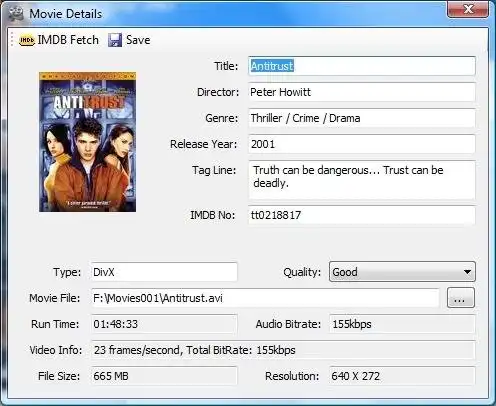Click the floppy disk Save icon
496x406 pixels.
[x=115, y=40]
